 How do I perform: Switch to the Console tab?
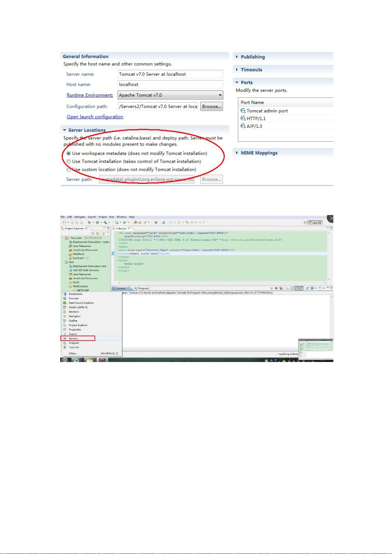click(x=121, y=288)
